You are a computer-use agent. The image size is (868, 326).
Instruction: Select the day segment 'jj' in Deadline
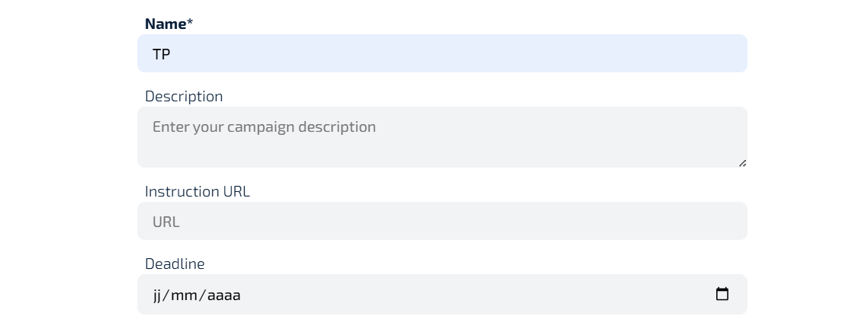158,295
